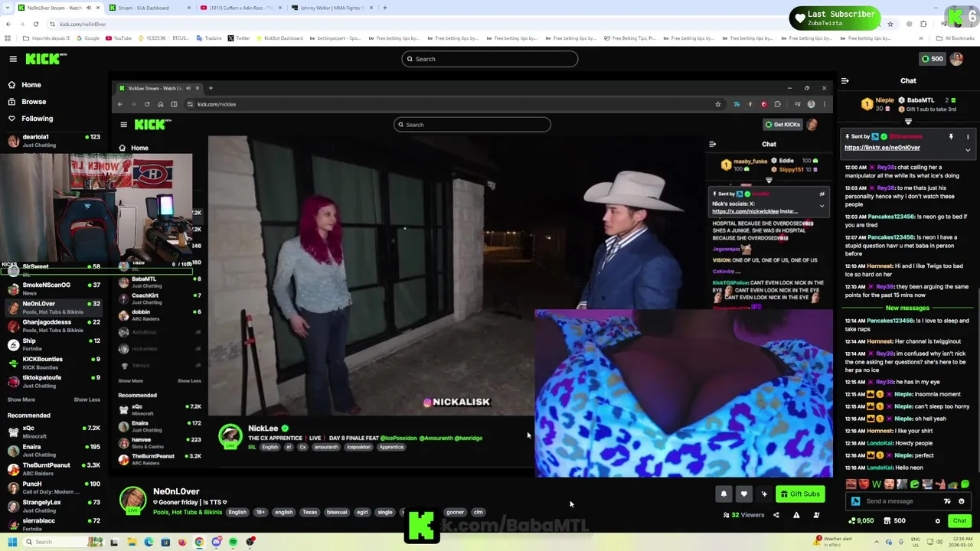Select the 18+ stream tag

260,513
